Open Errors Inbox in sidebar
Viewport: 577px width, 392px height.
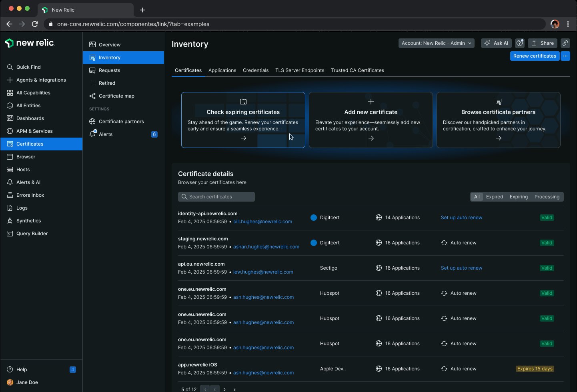pos(41,195)
